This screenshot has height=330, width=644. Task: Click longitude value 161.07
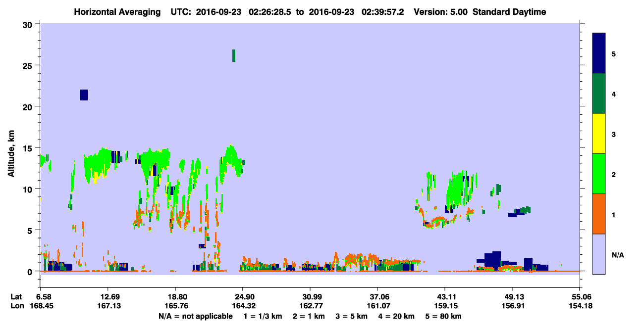tap(377, 306)
